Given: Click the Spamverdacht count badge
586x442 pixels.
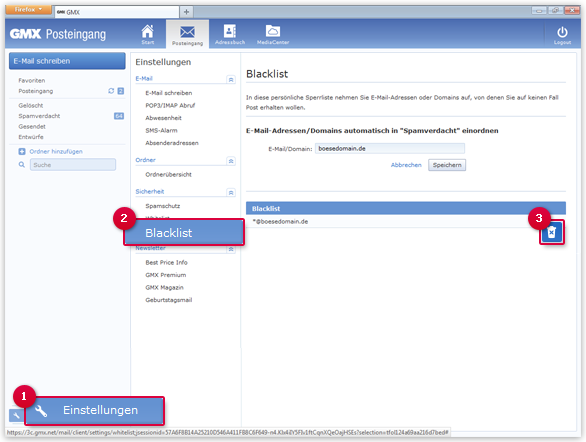Looking at the screenshot, I should (119, 116).
